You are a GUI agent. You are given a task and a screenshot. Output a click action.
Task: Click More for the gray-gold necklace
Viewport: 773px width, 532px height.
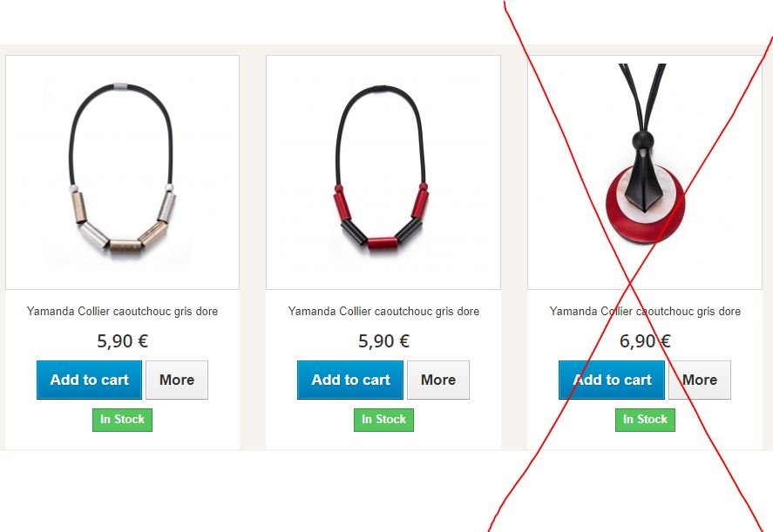pyautogui.click(x=177, y=380)
